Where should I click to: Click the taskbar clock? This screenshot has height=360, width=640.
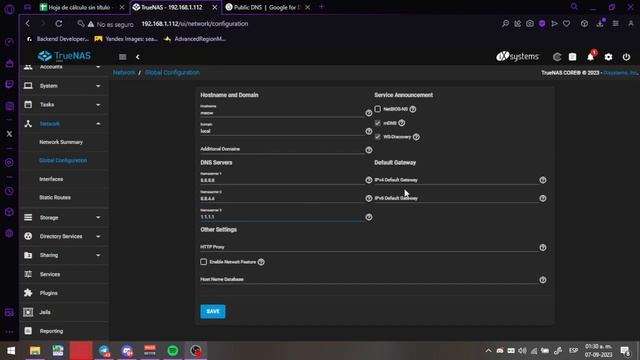point(598,351)
